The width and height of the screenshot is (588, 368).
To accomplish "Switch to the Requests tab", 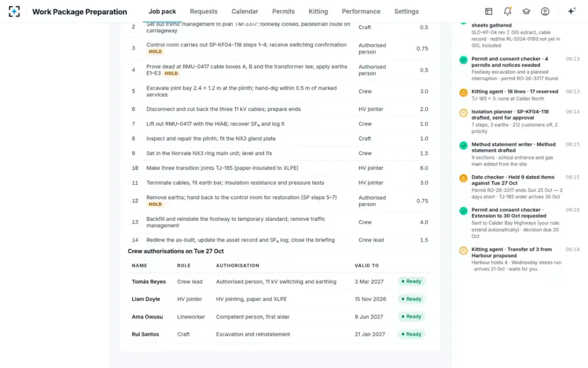I will [204, 11].
